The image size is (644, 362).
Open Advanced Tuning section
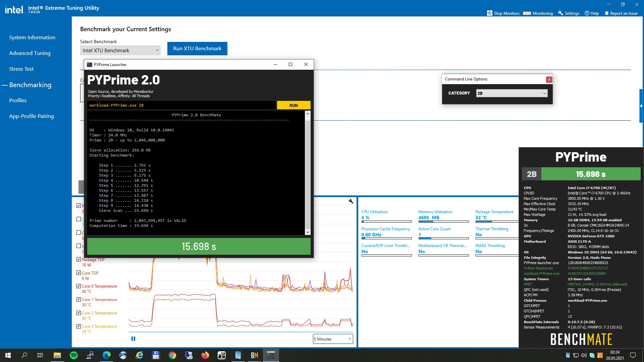pos(30,53)
